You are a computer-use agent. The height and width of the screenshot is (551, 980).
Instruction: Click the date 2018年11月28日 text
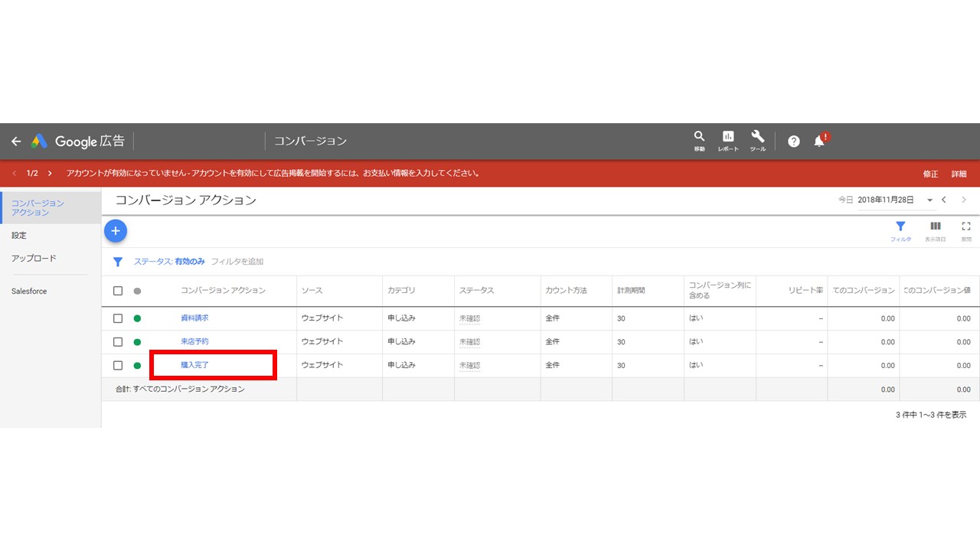pos(886,200)
